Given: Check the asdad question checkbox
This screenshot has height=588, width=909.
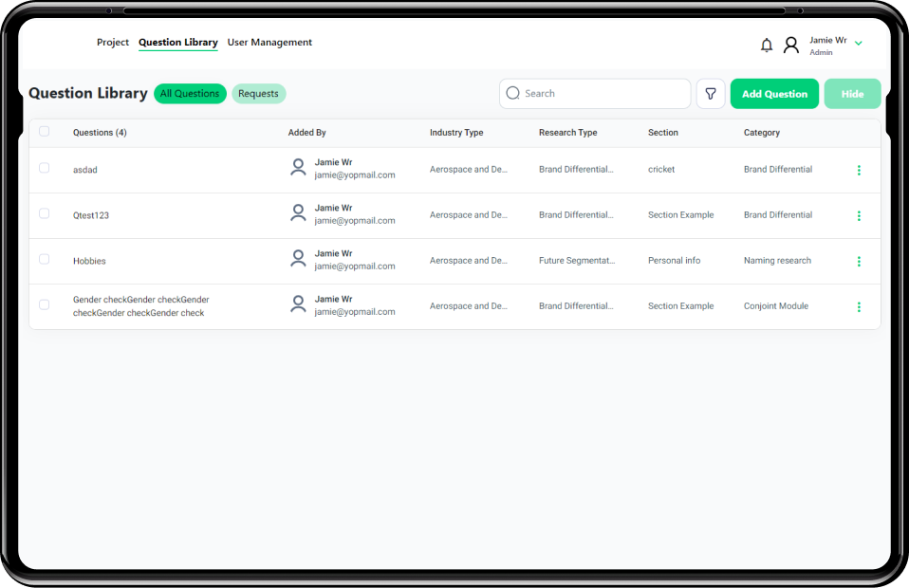Looking at the screenshot, I should pos(44,168).
